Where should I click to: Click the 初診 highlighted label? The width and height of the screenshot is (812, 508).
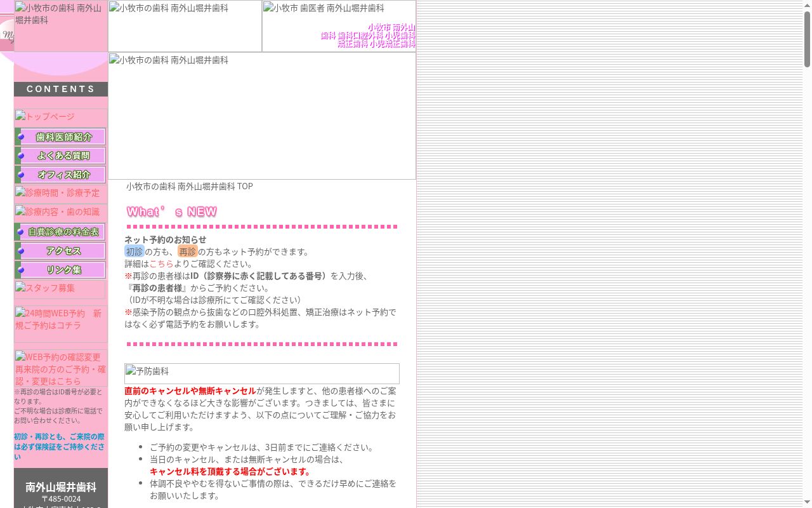134,251
